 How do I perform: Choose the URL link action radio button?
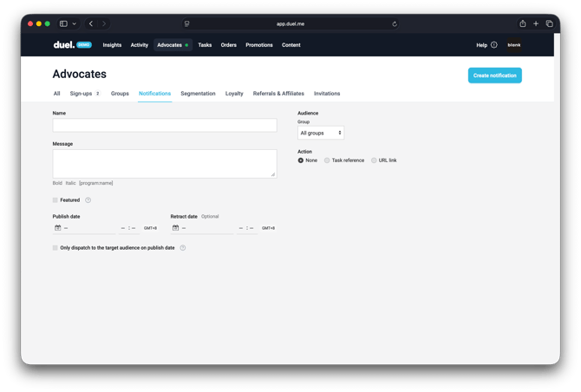tap(374, 160)
